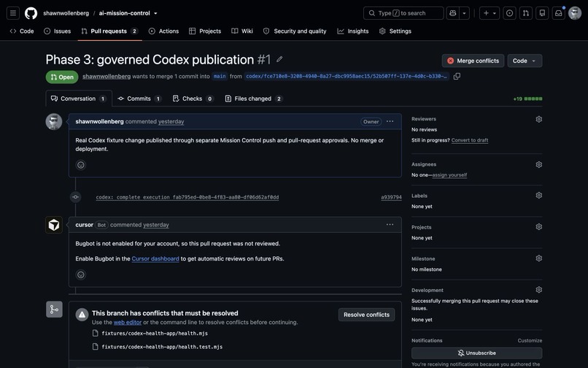588x368 pixels.
Task: Open the Security and quality tab
Action: 295,31
